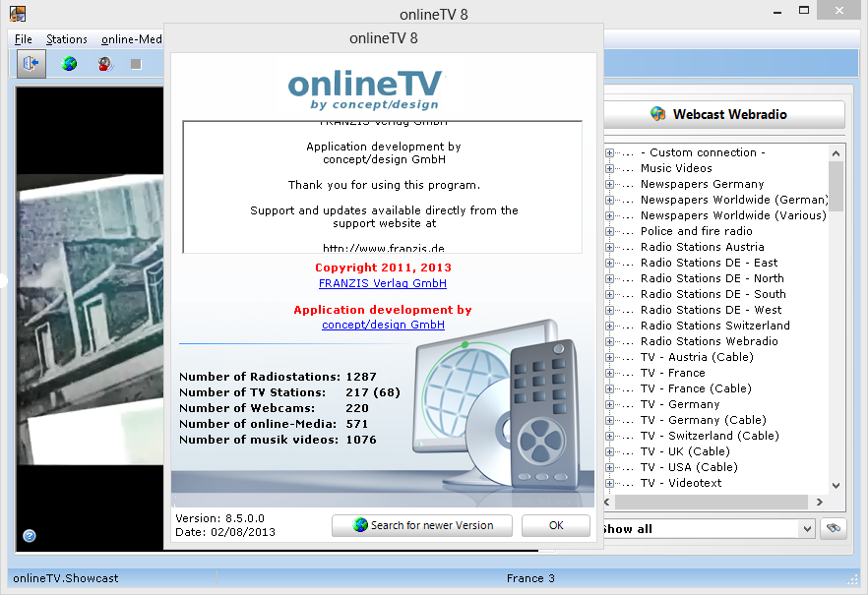Minimize the onlineTV 8 window

click(x=777, y=12)
